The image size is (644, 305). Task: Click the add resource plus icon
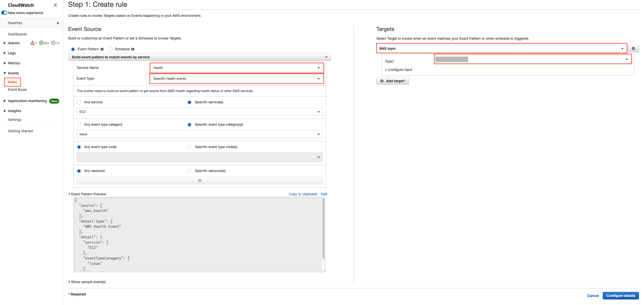click(199, 181)
